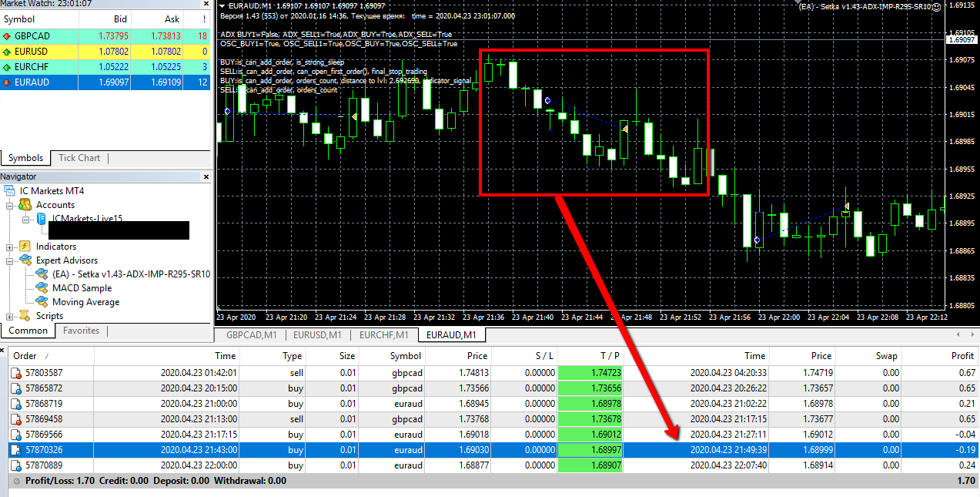The image size is (980, 497).
Task: Click the EURCHF arrow icon in Market Watch
Action: [x=7, y=67]
